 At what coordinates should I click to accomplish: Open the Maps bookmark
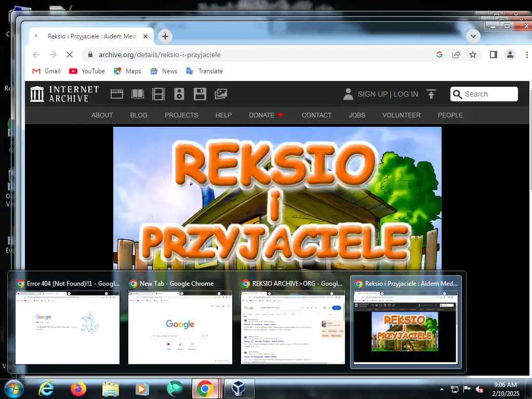128,71
